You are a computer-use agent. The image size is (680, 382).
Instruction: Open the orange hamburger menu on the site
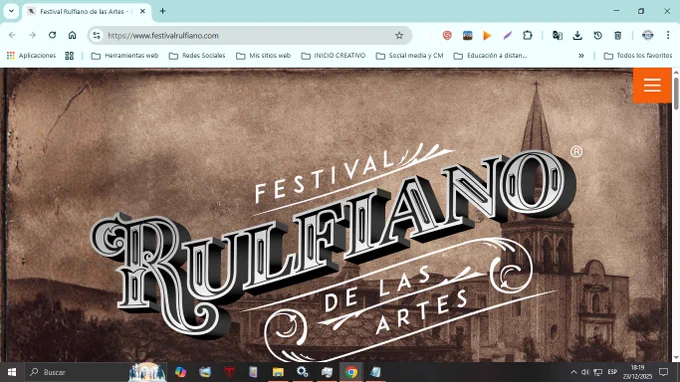[652, 85]
